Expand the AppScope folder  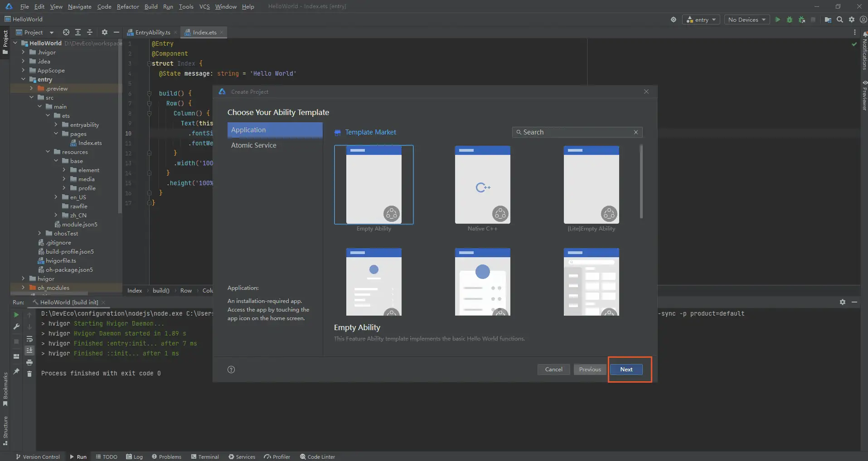(23, 70)
